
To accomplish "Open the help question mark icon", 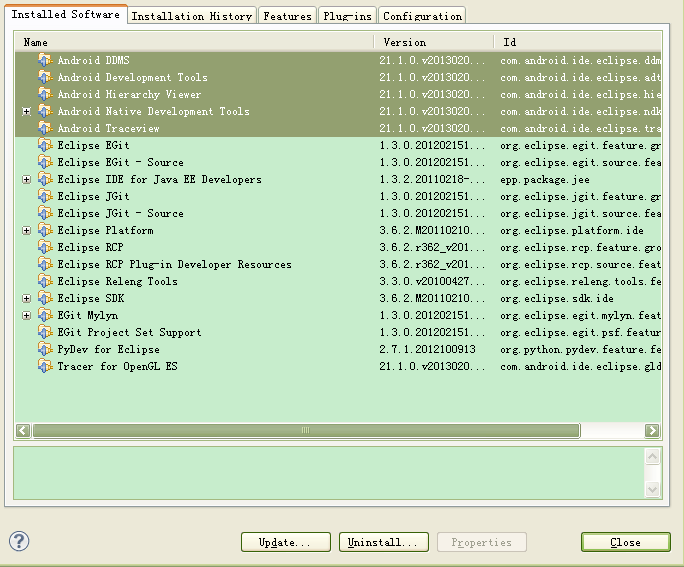I will click(x=19, y=541).
